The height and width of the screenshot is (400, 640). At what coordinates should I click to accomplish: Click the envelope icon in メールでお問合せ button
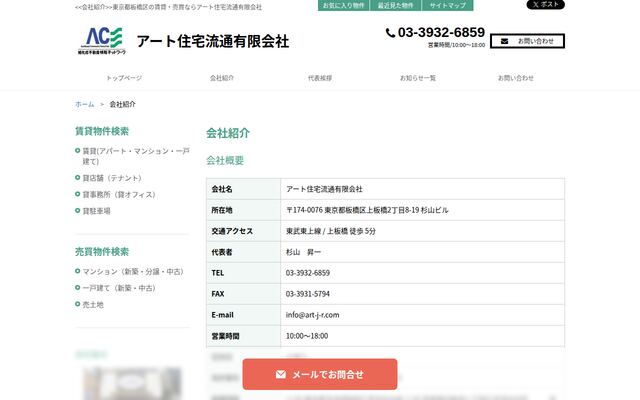(280, 374)
